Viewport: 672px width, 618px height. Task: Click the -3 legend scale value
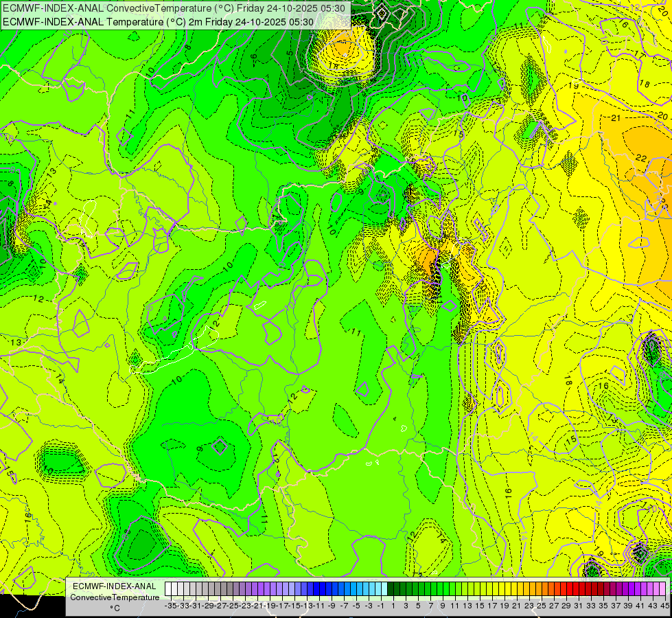[x=369, y=606]
